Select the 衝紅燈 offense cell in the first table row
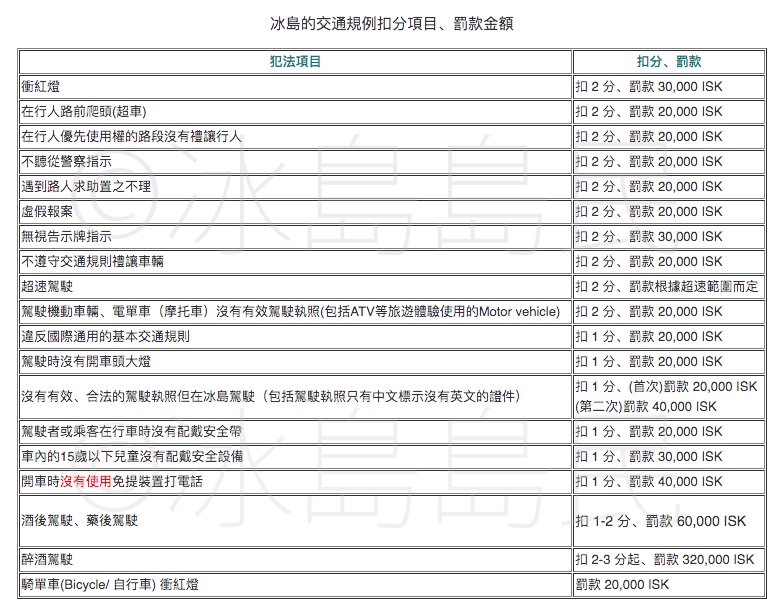This screenshot has width=784, height=603. [x=295, y=86]
